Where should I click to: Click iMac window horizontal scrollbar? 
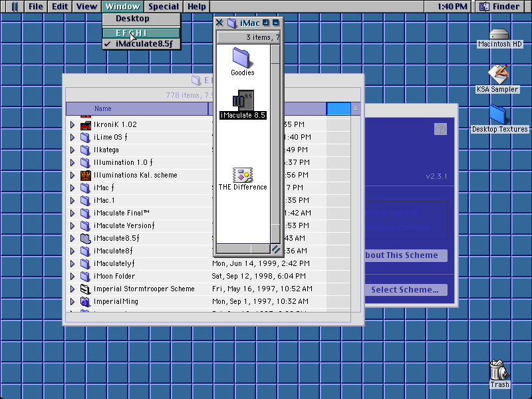click(x=243, y=249)
